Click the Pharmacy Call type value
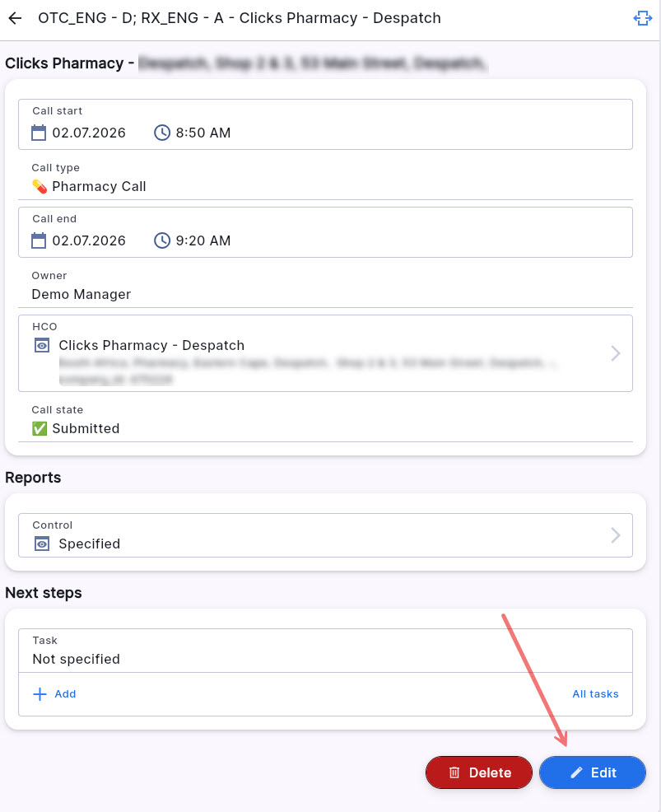Viewport: 661px width, 812px height. pyautogui.click(x=99, y=186)
